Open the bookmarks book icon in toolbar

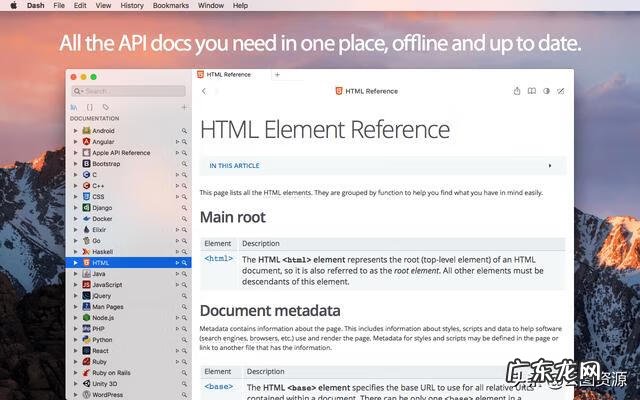click(532, 91)
